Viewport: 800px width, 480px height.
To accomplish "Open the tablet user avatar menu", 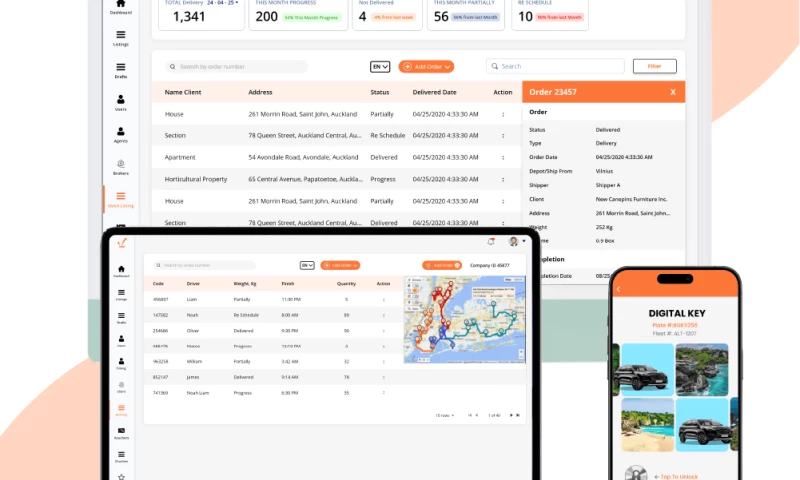I will pyautogui.click(x=517, y=241).
